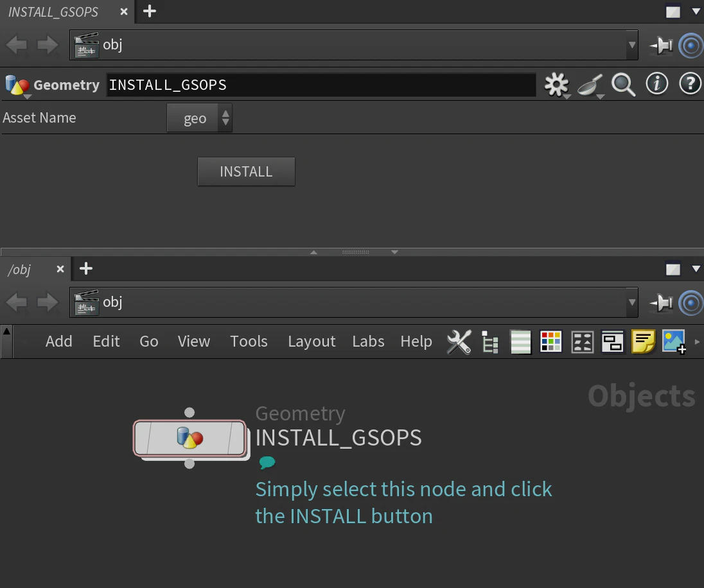Maximize the network pane
Viewport: 704px width, 588px height.
pyautogui.click(x=673, y=269)
